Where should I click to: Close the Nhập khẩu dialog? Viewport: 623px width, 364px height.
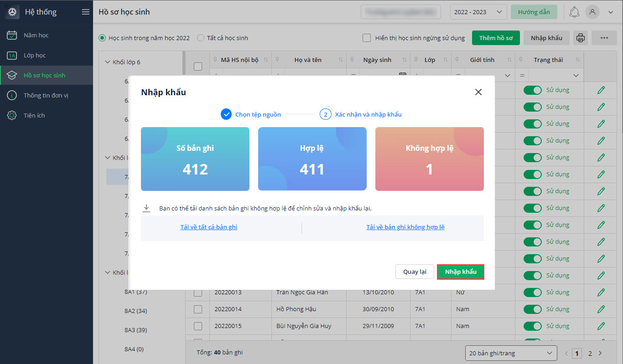click(478, 92)
